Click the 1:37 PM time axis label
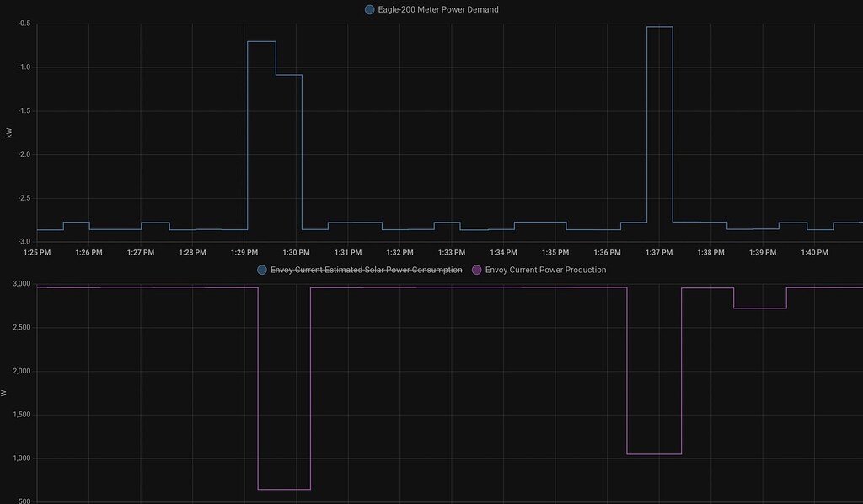Image resolution: width=863 pixels, height=504 pixels. pyautogui.click(x=658, y=252)
